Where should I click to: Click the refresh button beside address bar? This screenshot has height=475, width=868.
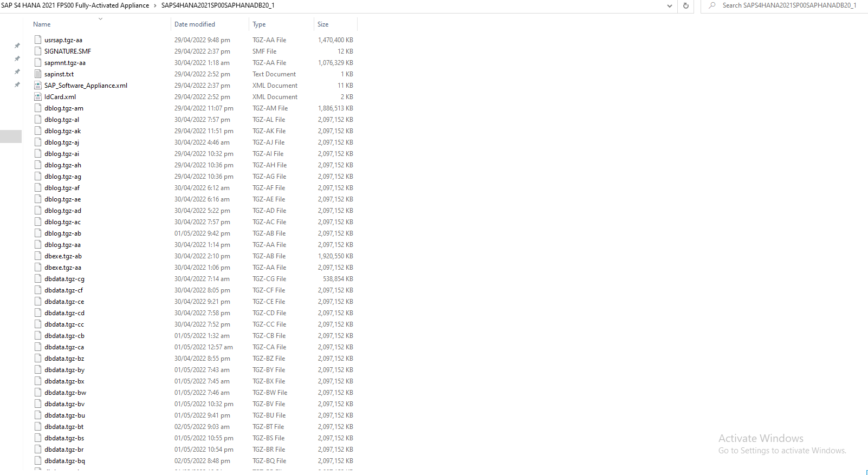click(x=686, y=5)
